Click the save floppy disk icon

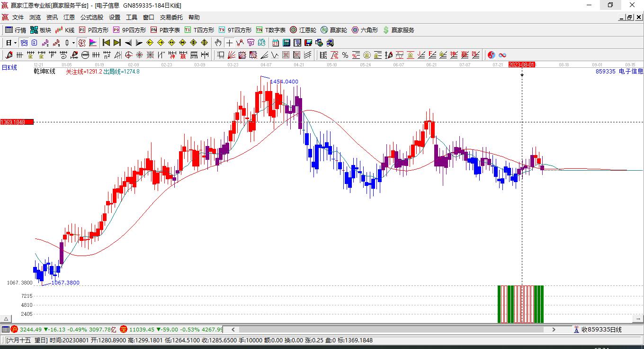308,43
